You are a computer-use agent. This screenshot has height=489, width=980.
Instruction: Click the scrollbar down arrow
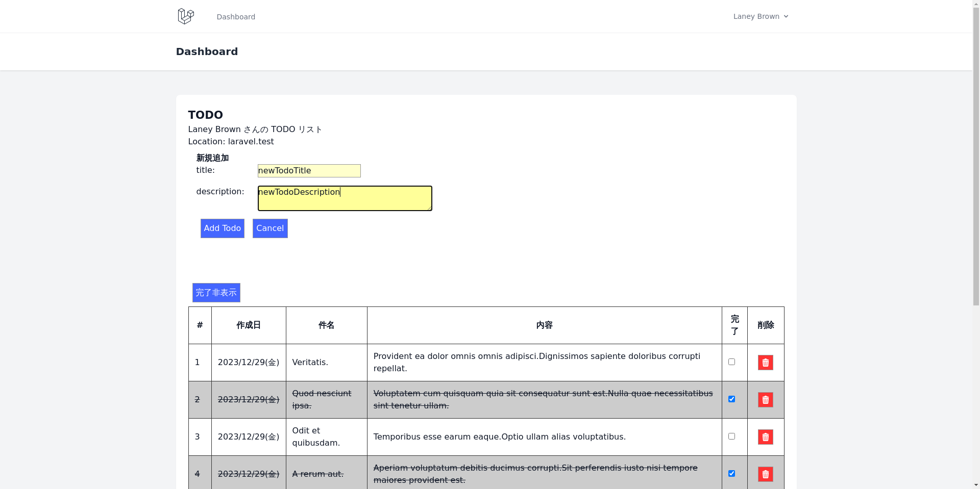(x=975, y=485)
